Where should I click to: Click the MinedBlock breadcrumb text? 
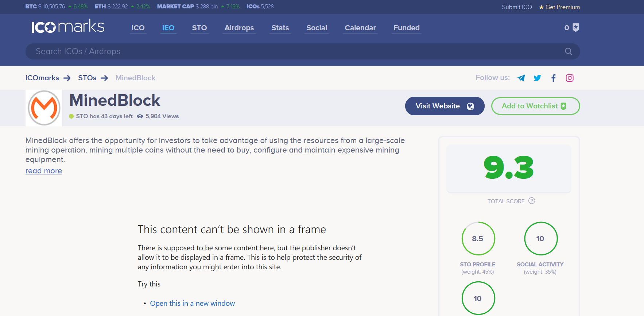pyautogui.click(x=135, y=78)
